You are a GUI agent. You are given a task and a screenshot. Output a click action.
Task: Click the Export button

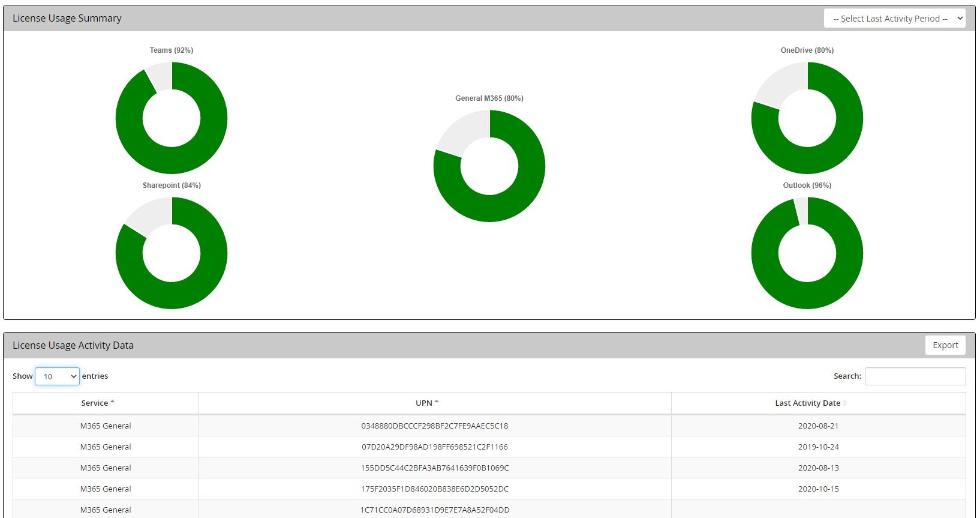(x=945, y=345)
